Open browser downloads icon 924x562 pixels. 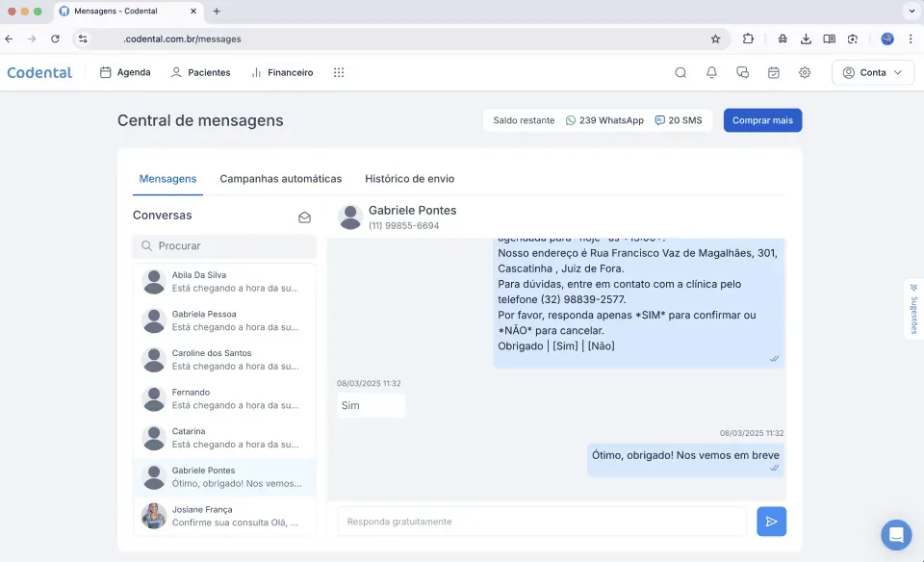click(806, 38)
